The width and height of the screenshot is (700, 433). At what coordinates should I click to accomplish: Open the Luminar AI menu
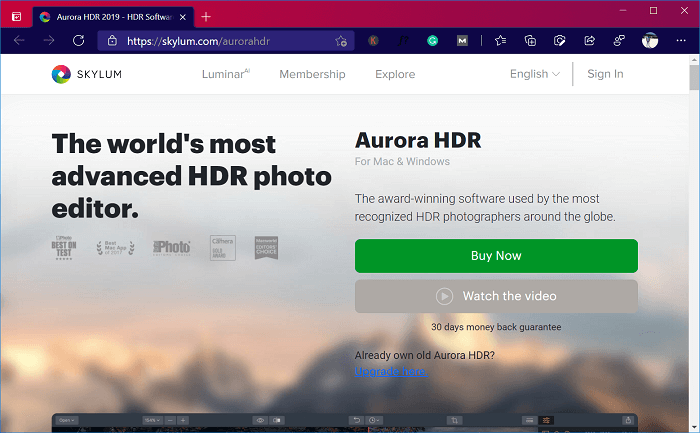coord(226,74)
